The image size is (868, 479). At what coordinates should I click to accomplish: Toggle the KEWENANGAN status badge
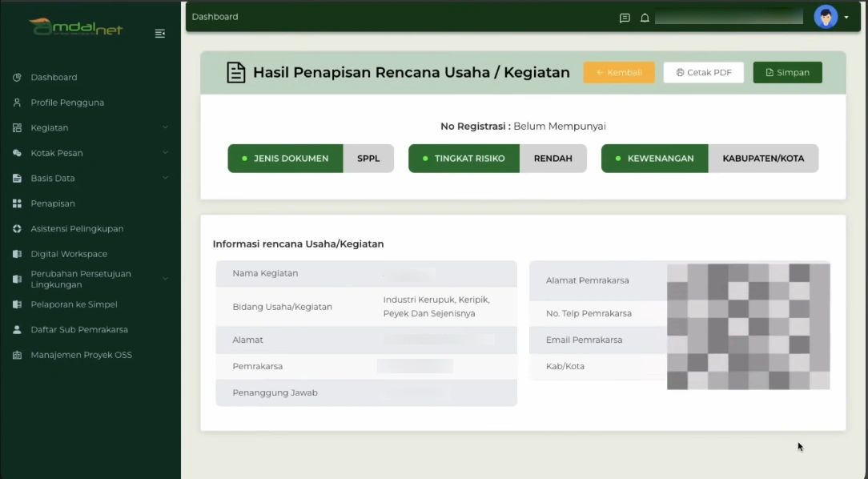[654, 158]
